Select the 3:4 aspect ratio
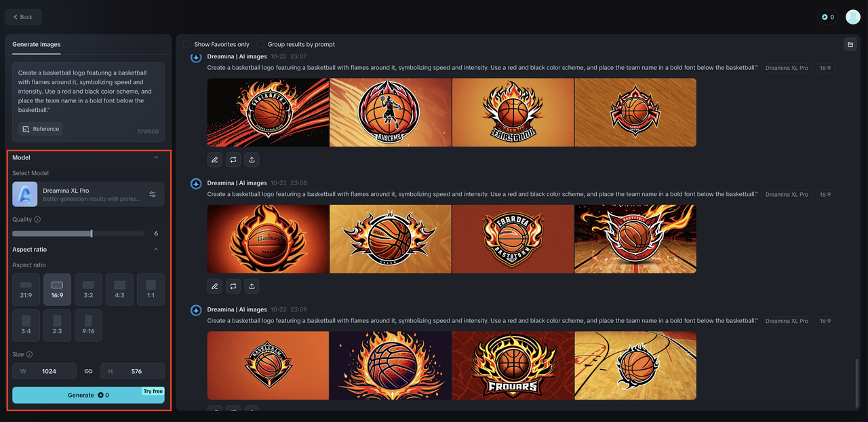The width and height of the screenshot is (868, 422). [26, 326]
